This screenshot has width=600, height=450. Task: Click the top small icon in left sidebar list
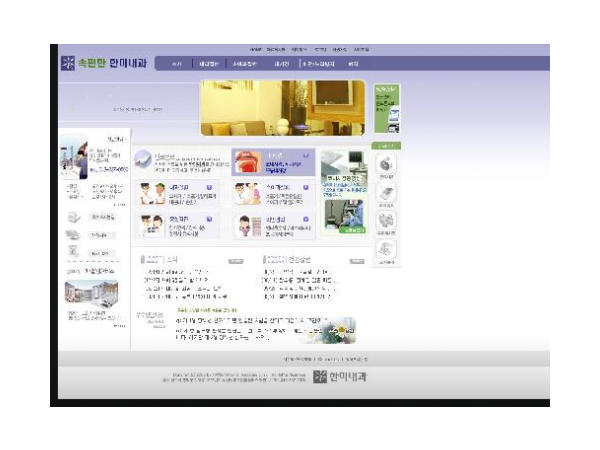click(x=74, y=217)
